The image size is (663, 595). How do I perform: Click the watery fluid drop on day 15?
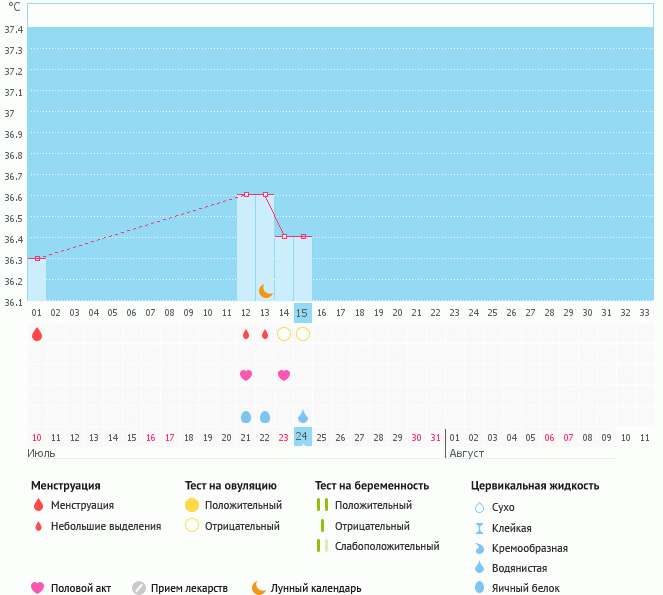[x=303, y=416]
